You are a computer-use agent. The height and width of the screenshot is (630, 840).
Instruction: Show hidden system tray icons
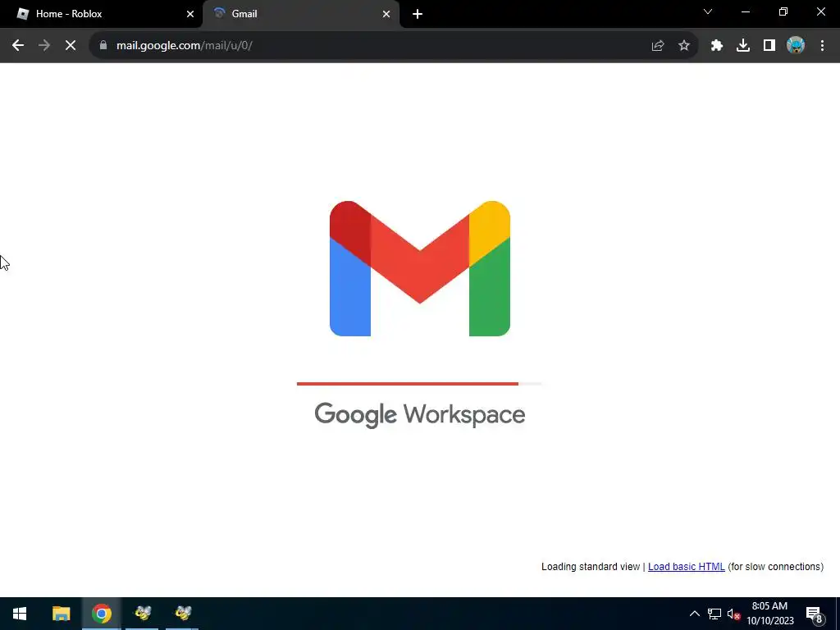click(694, 614)
